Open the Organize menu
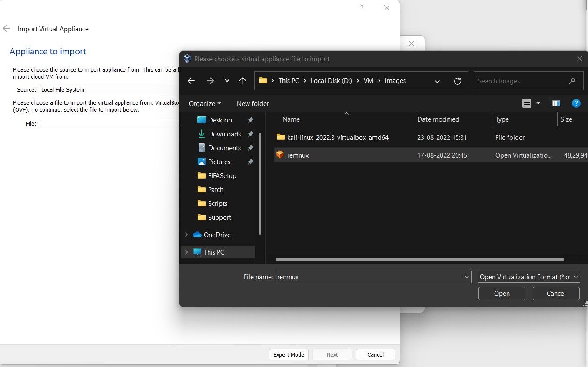The width and height of the screenshot is (588, 367). (204, 103)
